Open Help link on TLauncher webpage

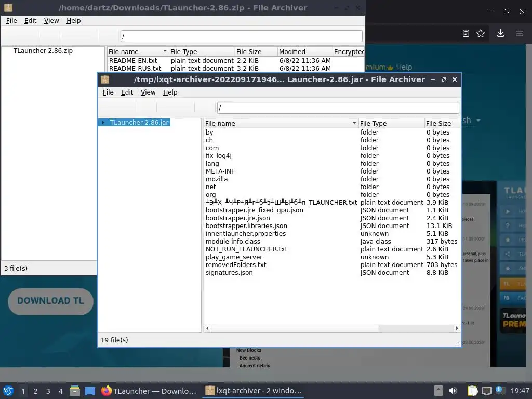(404, 67)
